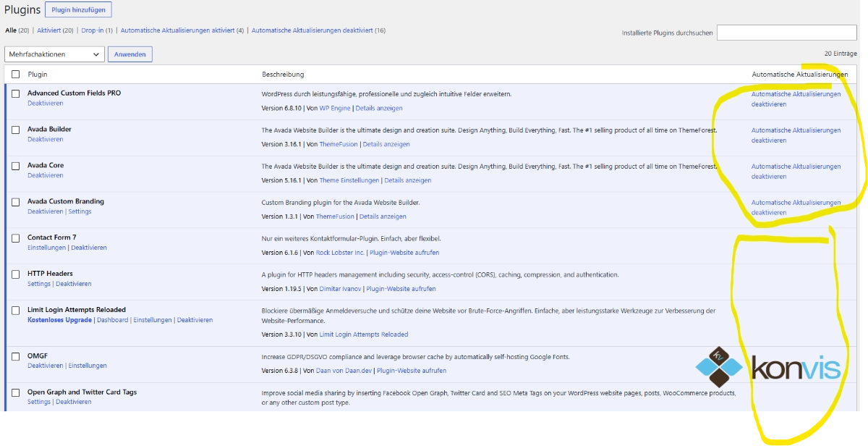Deactivate the HTTP Headers plugin
Viewport: 868px width, 446px height.
pyautogui.click(x=74, y=284)
